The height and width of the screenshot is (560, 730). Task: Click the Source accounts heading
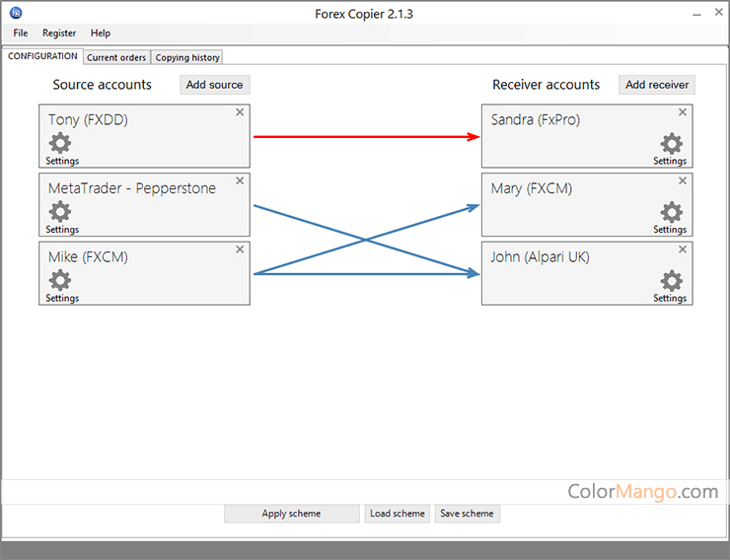coord(102,85)
